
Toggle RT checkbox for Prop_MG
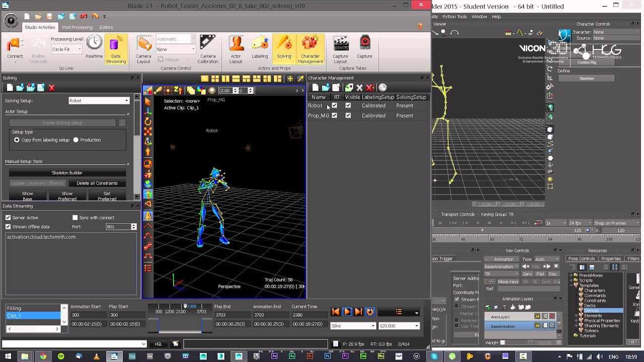tap(334, 115)
